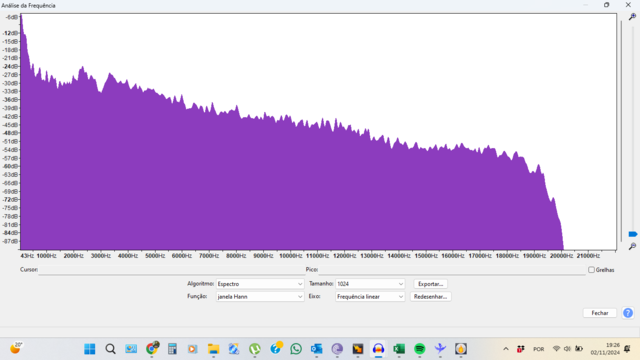Open the media player taskbar icon with the orange play button
Screen dimensions: 640x360
193,349
